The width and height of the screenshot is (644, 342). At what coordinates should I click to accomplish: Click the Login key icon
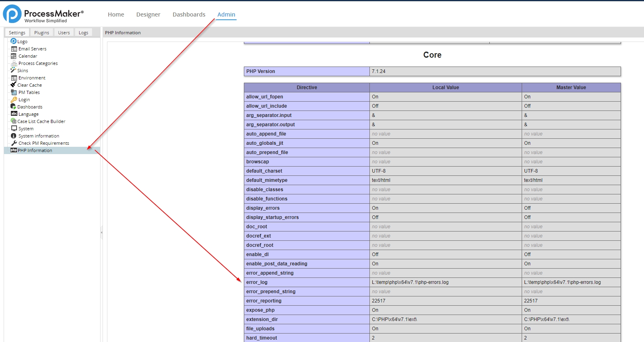(x=14, y=99)
